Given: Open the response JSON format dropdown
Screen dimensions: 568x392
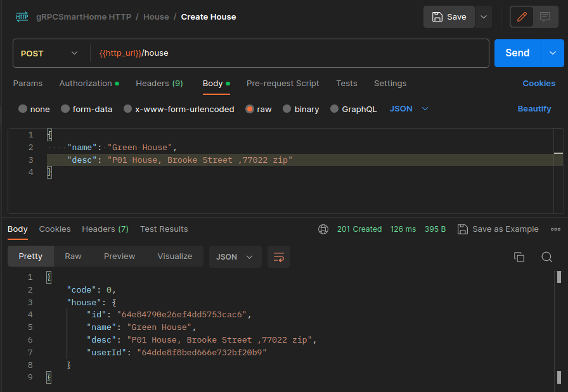Looking at the screenshot, I should [x=235, y=257].
